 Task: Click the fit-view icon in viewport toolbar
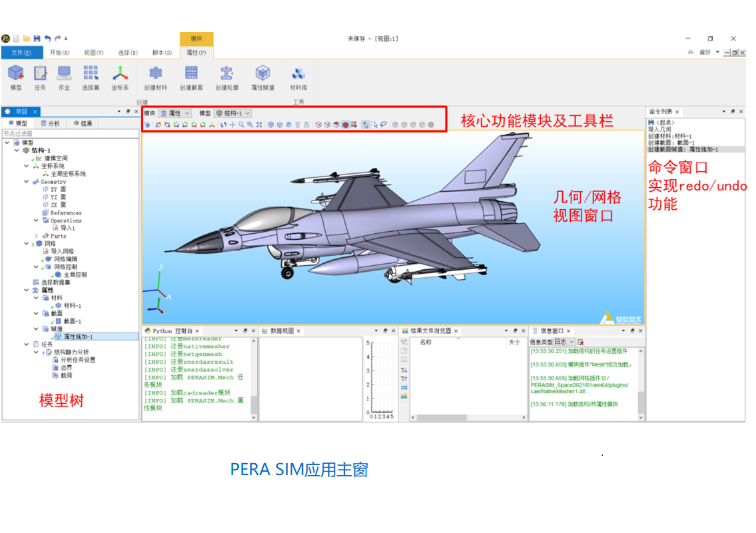click(x=258, y=124)
